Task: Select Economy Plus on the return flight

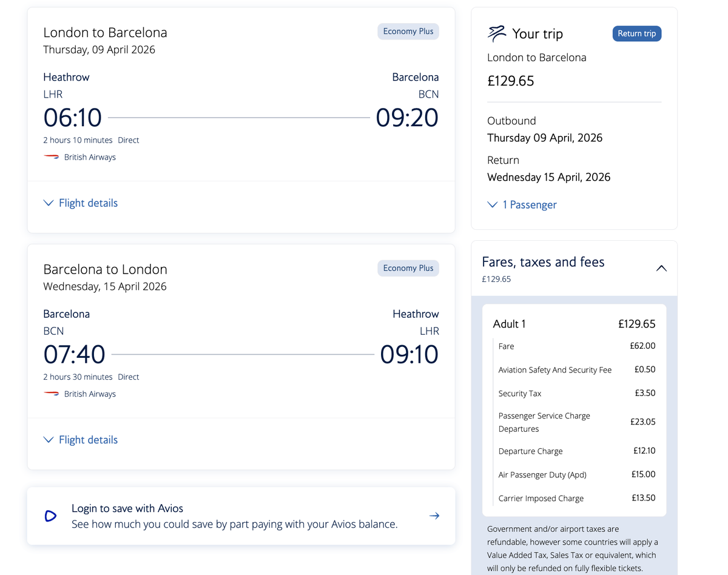Action: [x=408, y=267]
